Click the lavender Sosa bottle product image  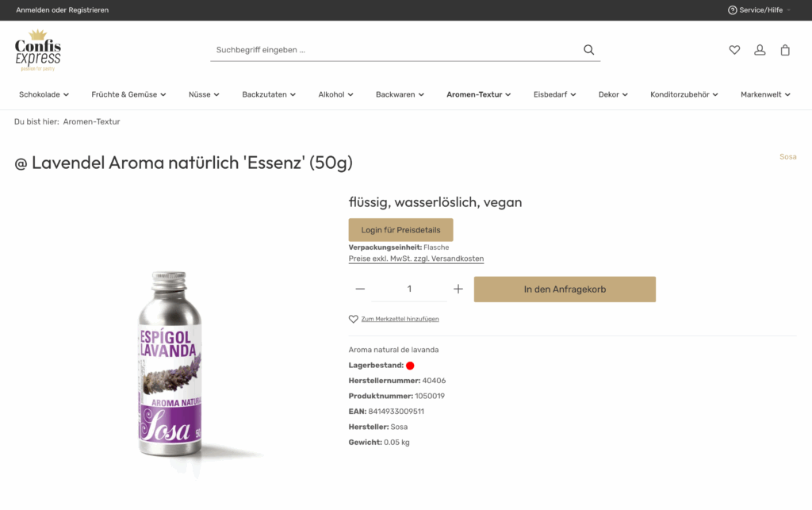171,365
